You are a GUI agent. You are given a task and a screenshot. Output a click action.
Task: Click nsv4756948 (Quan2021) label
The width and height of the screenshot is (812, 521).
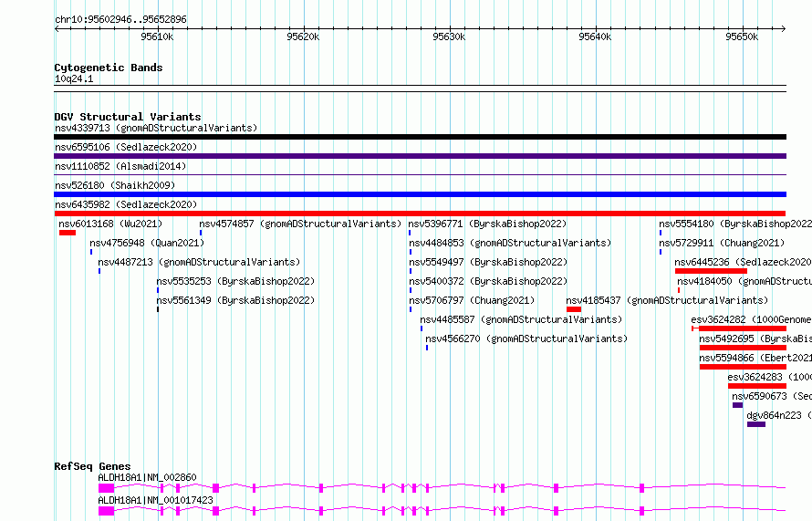pos(147,243)
